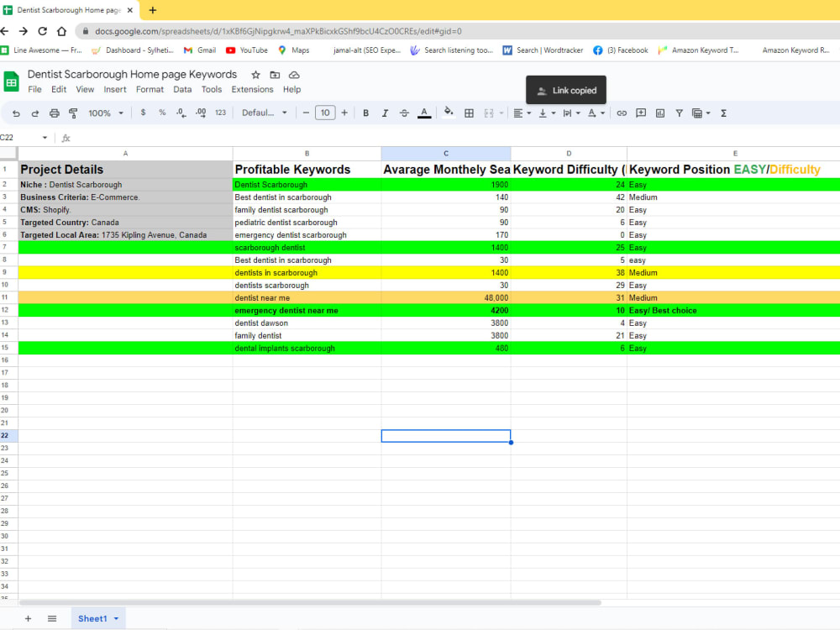Click the Merge cells icon

click(489, 113)
